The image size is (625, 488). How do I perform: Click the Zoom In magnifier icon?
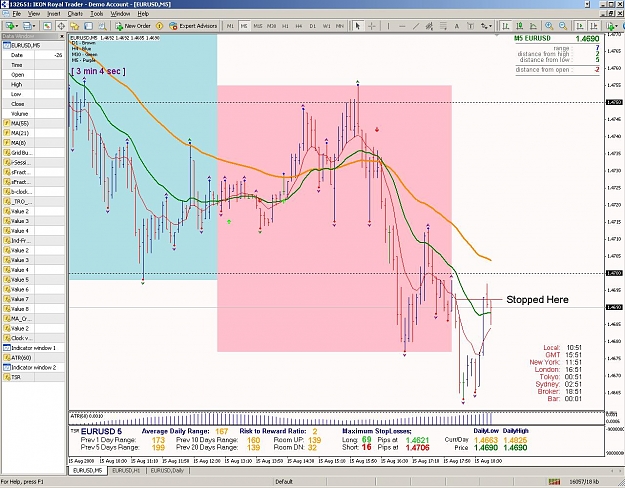point(549,26)
